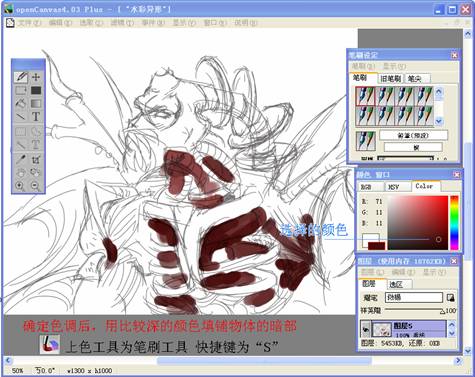Click layer list down arrow
This screenshot has width=475, height=377.
pyautogui.click(x=452, y=333)
